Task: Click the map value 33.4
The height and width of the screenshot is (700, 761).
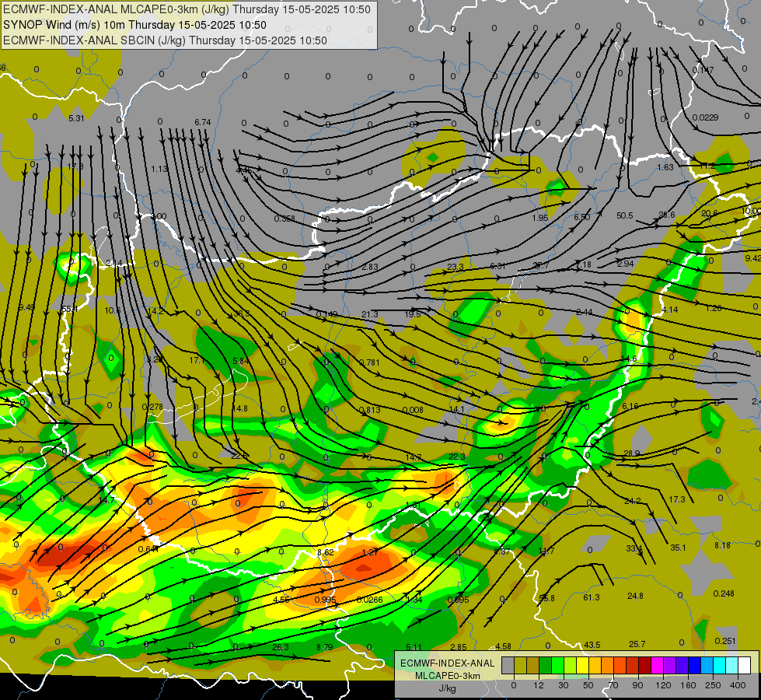Action: [x=634, y=549]
